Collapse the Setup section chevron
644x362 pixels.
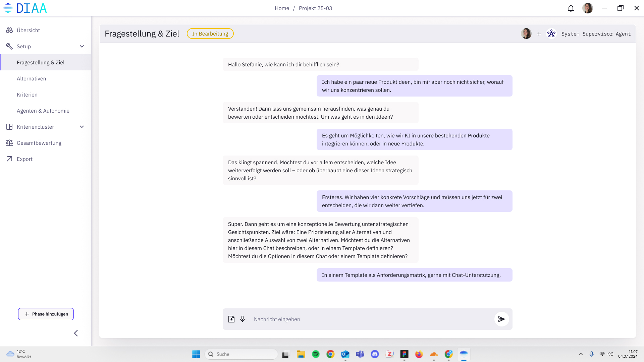[82, 46]
